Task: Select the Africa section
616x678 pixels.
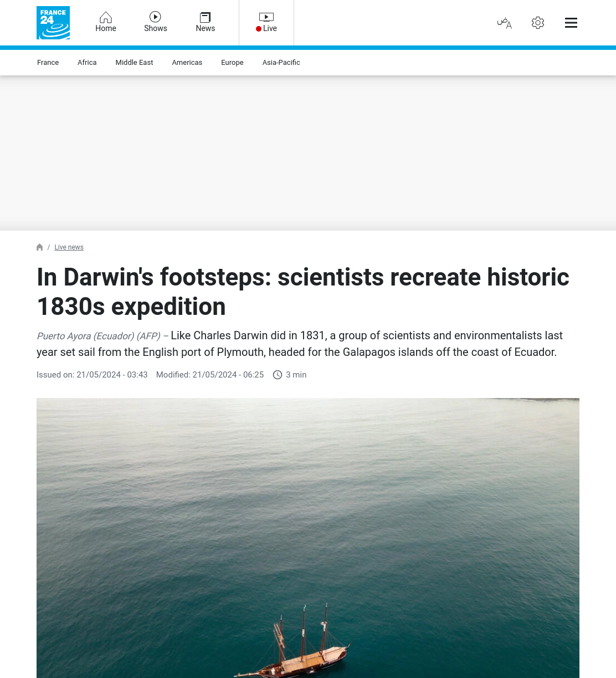Action: click(87, 63)
